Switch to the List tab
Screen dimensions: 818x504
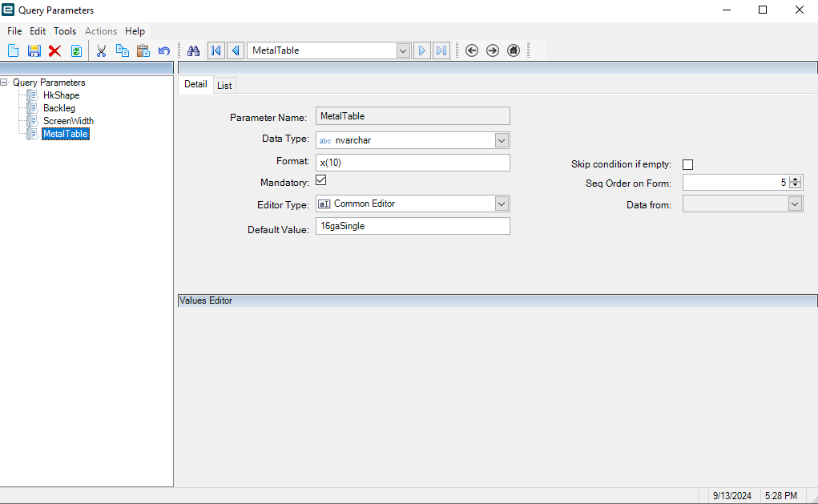pos(224,86)
